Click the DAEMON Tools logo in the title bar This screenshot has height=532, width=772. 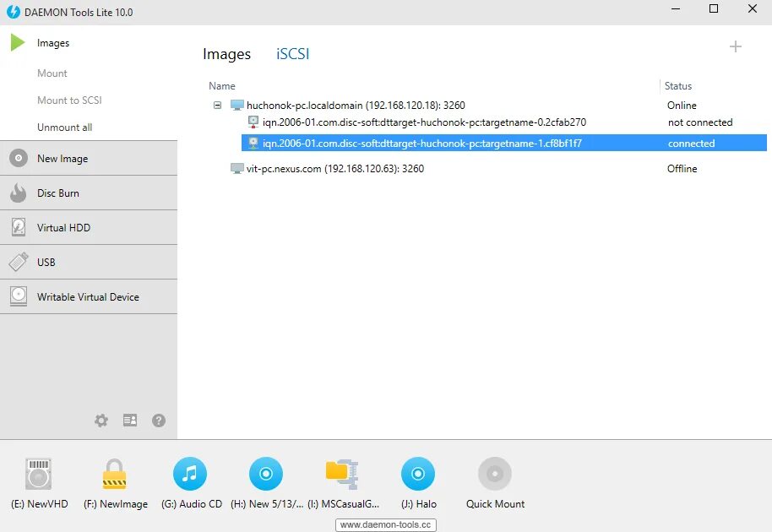pyautogui.click(x=14, y=12)
